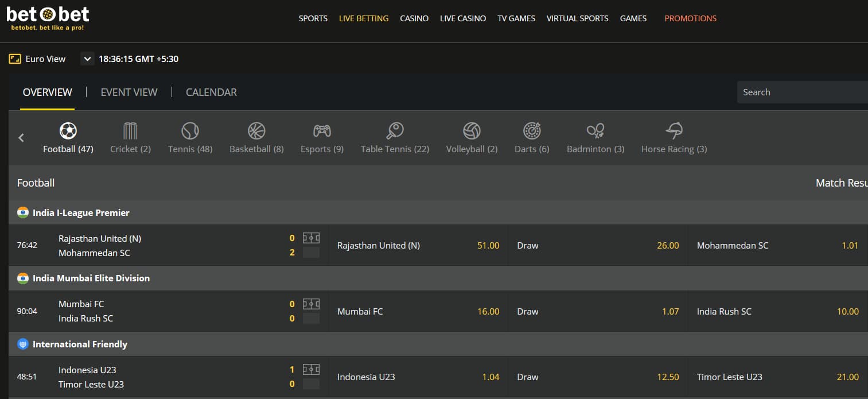
Task: Open the Indonesia U23 vs Timor Leste U23 match
Action: [91, 377]
